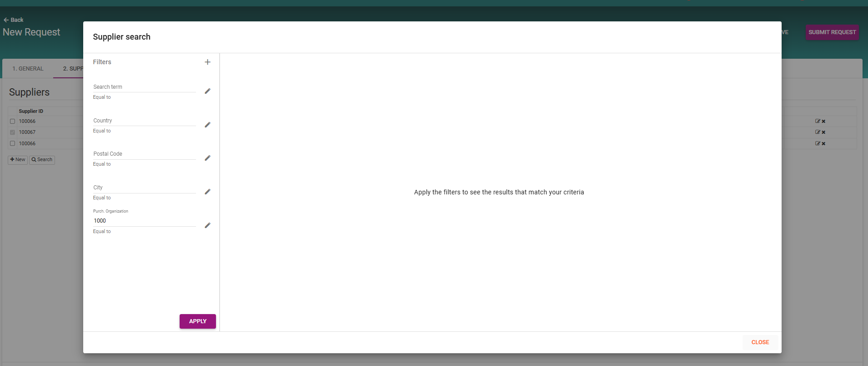Click supplier ID 100067 cell
Viewport: 868px width, 366px height.
(27, 132)
